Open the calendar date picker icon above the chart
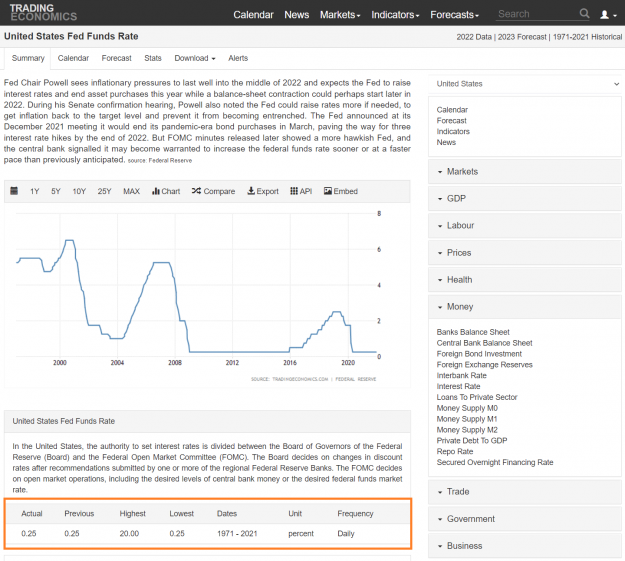The image size is (625, 561). coord(14,191)
